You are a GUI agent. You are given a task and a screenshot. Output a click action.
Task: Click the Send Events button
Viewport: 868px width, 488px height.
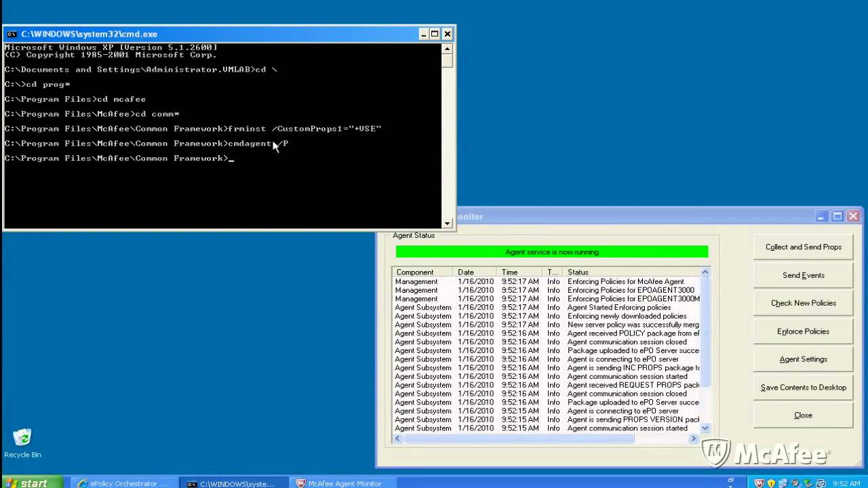click(x=804, y=275)
